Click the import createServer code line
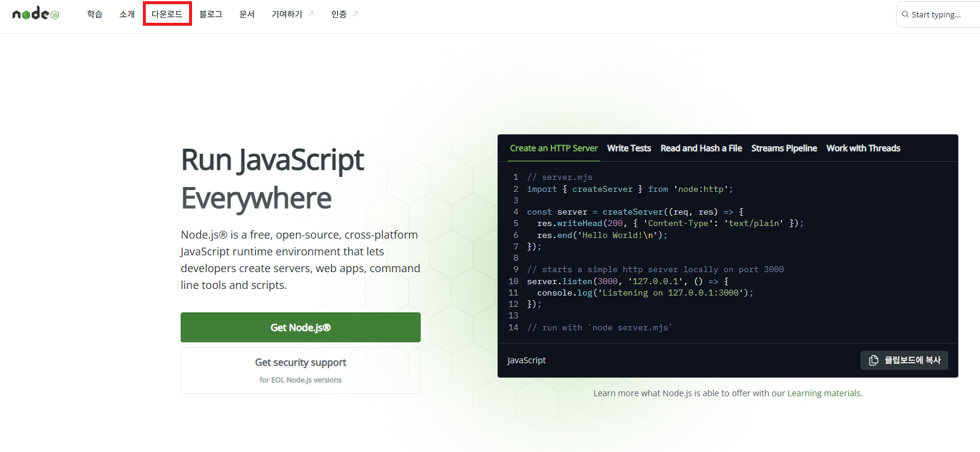Image resolution: width=980 pixels, height=452 pixels. tap(630, 189)
